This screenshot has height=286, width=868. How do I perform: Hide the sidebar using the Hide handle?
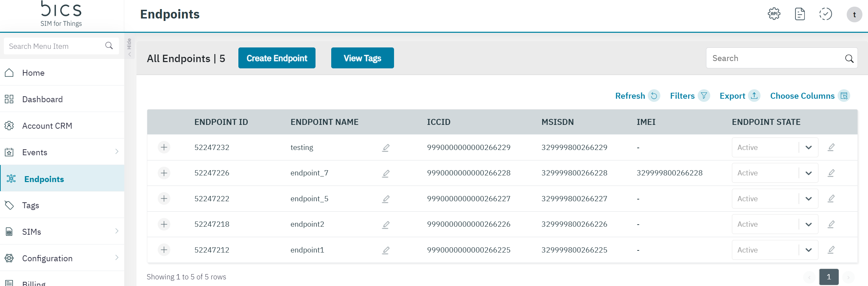coord(129,48)
